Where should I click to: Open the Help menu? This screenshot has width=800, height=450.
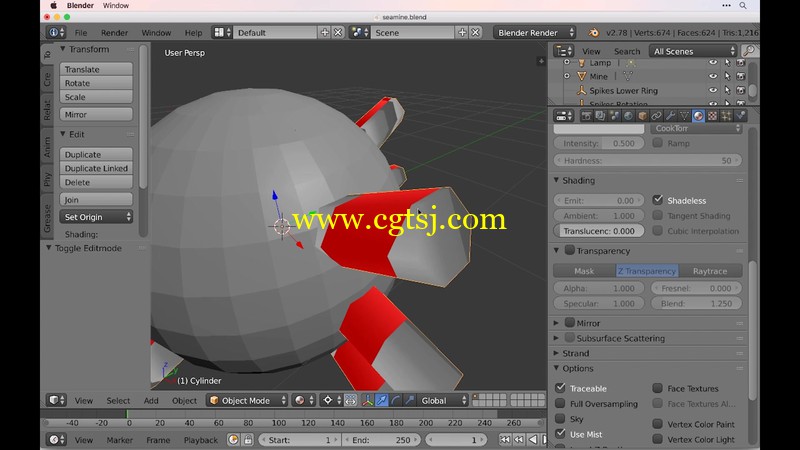(x=193, y=32)
